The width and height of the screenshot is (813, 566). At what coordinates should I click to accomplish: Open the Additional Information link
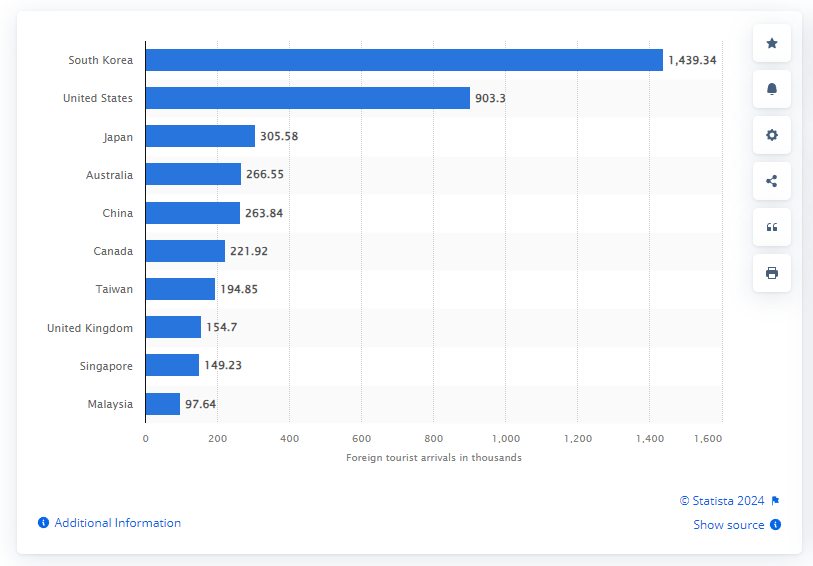tap(117, 523)
